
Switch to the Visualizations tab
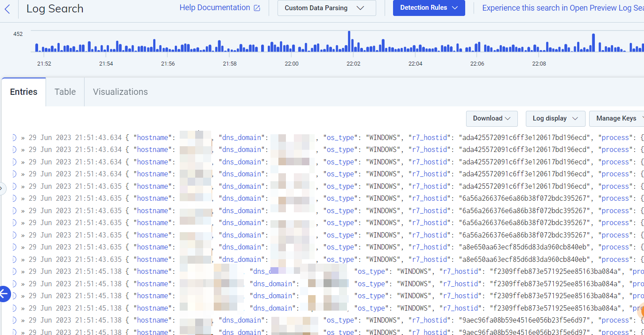[120, 92]
